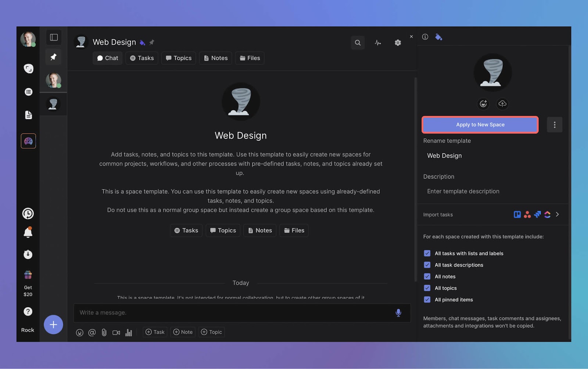Click the mention @ icon

click(x=92, y=333)
